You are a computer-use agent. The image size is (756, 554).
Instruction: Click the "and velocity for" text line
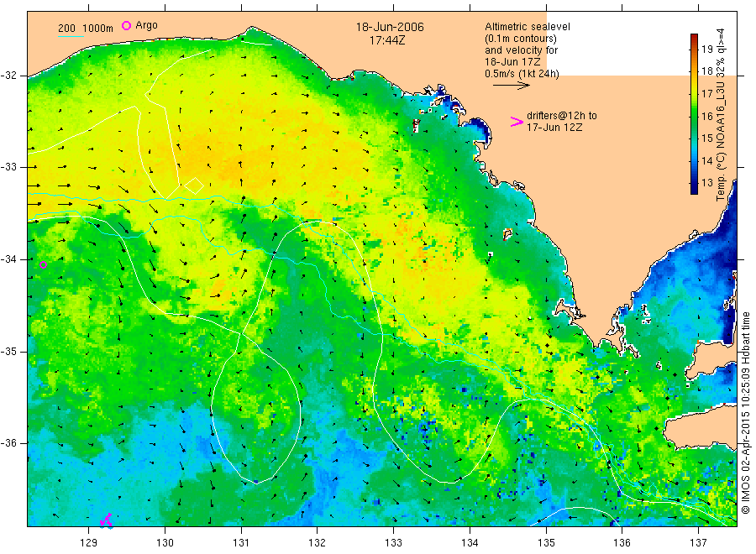click(x=521, y=50)
